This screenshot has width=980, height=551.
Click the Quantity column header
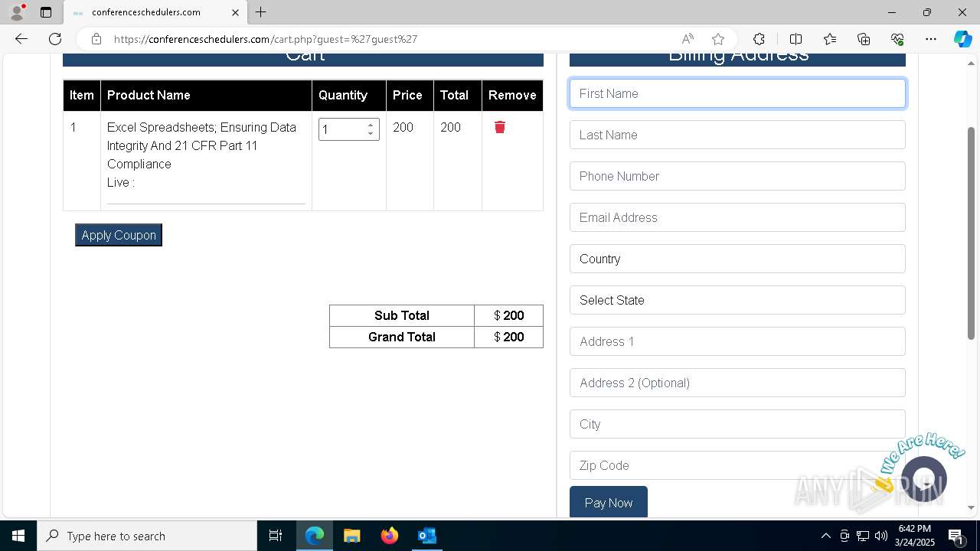(x=349, y=95)
